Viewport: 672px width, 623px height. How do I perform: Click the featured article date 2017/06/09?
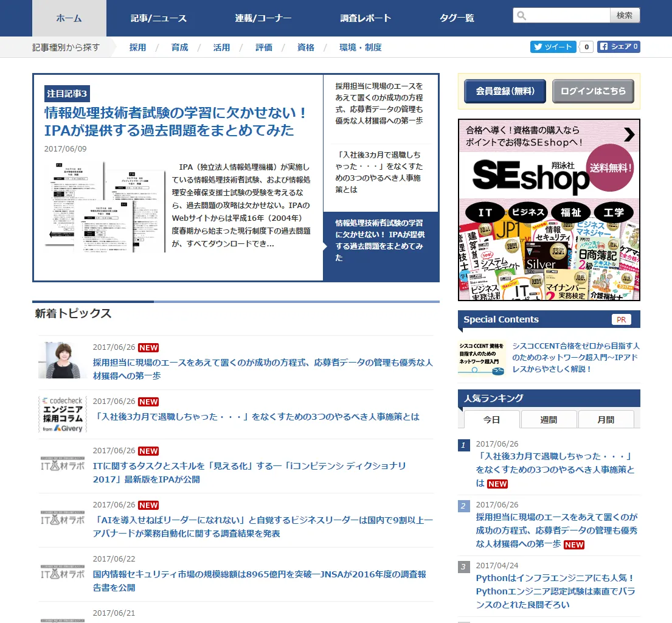65,149
